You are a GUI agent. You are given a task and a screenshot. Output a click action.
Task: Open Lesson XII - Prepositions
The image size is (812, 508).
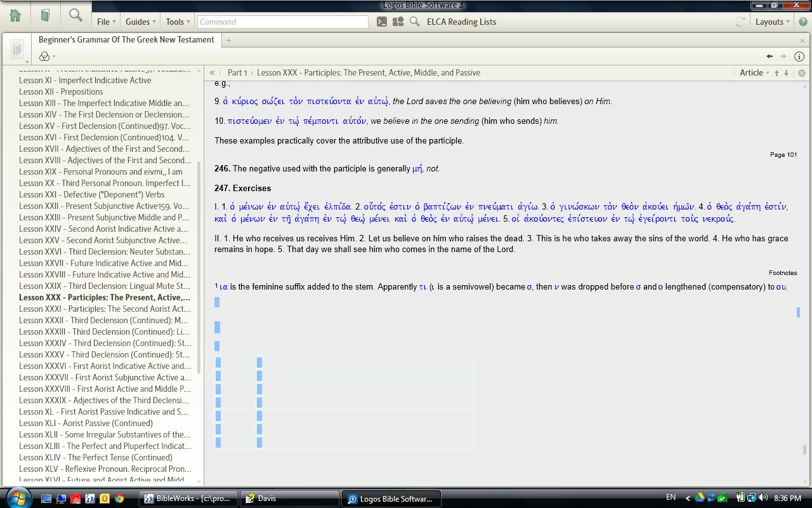61,91
